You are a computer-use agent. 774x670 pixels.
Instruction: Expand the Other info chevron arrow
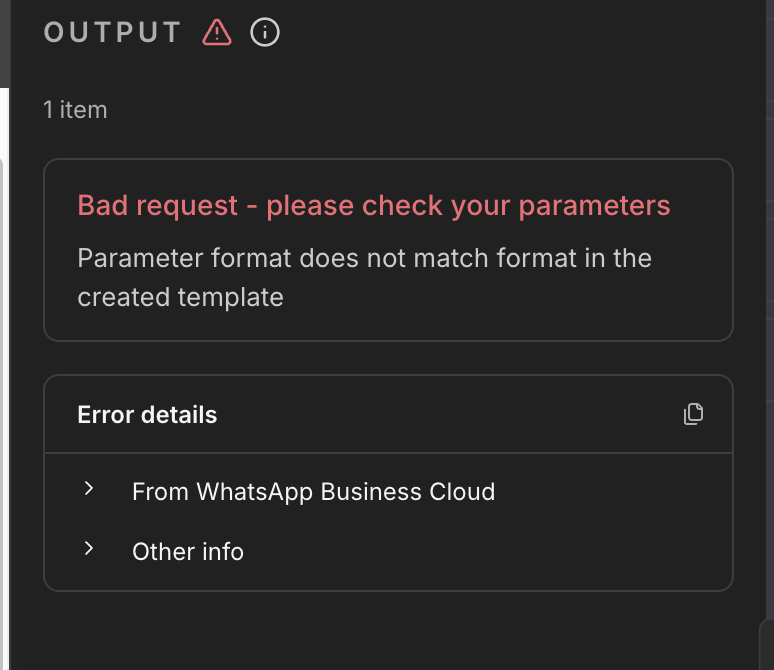click(89, 549)
